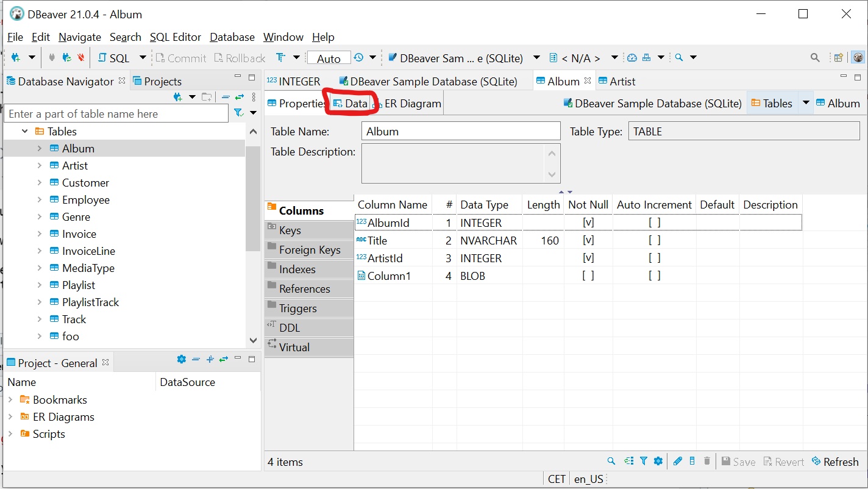Click new connection icon in Database Navigator
Viewport: 868px width, 489px height.
[x=178, y=97]
